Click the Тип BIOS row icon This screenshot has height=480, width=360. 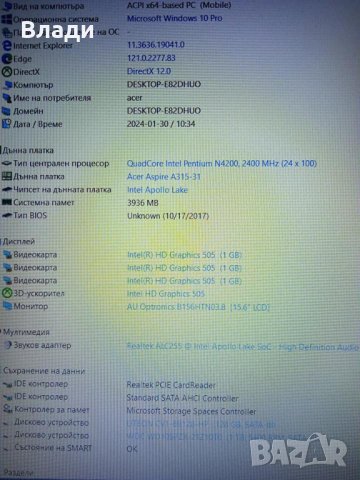[7, 215]
